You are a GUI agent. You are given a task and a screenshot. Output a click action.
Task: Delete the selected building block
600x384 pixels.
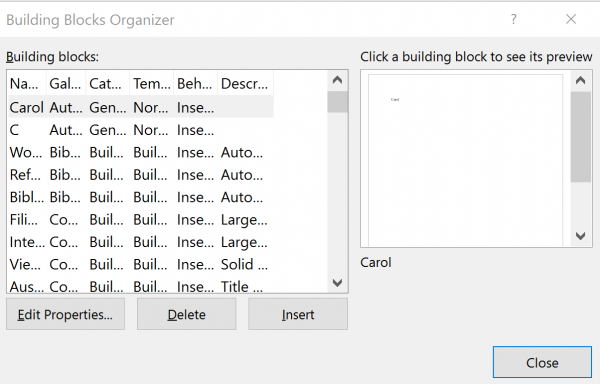[187, 314]
